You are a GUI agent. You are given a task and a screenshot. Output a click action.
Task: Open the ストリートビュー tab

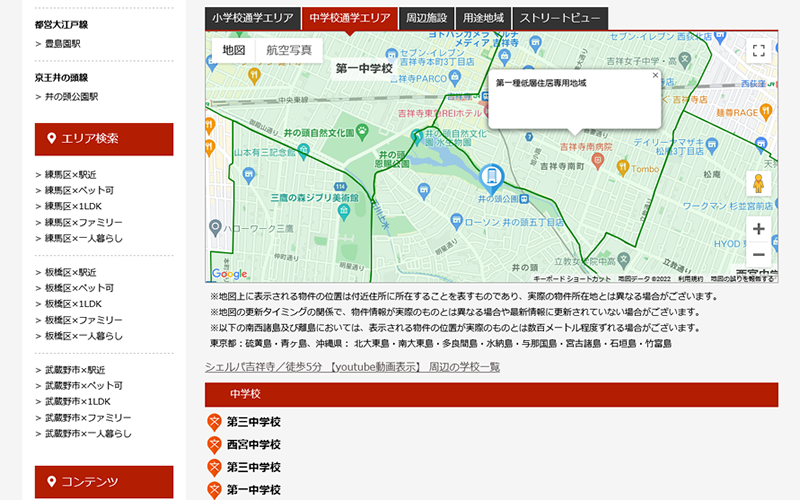559,18
